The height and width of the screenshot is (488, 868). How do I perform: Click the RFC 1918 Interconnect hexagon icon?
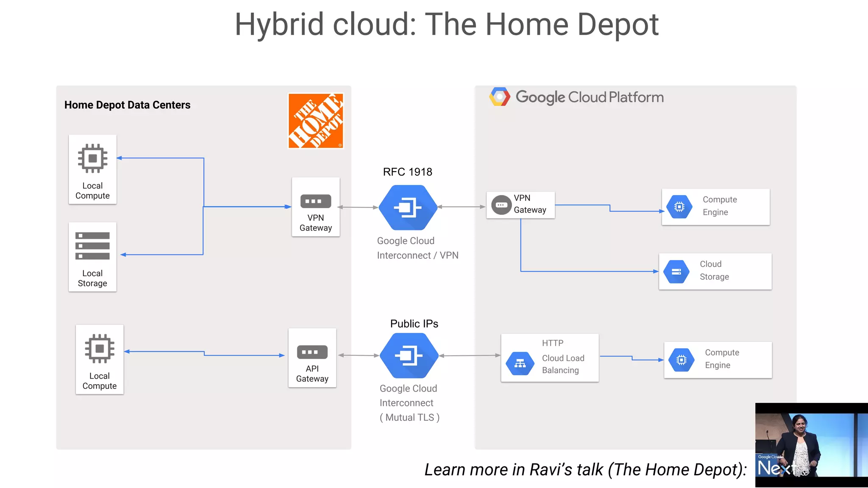pyautogui.click(x=408, y=207)
